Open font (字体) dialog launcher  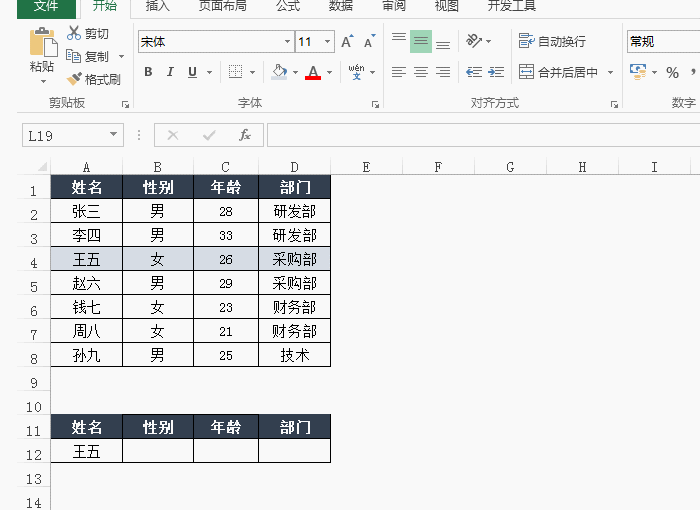click(375, 105)
